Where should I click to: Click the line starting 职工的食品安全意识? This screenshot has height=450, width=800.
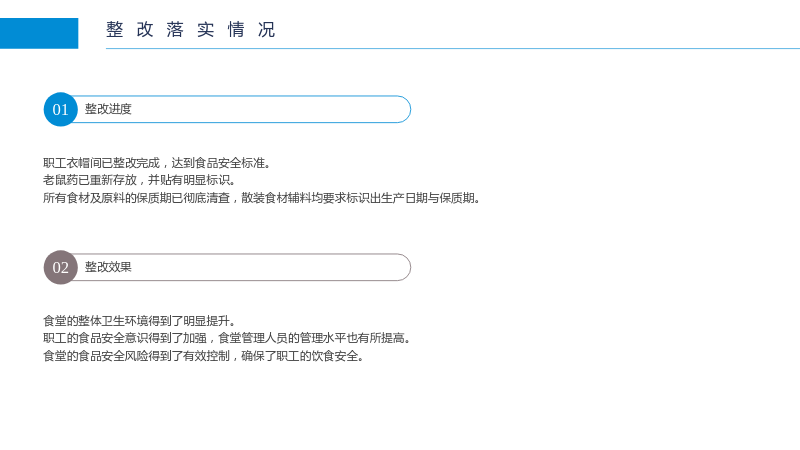click(227, 338)
